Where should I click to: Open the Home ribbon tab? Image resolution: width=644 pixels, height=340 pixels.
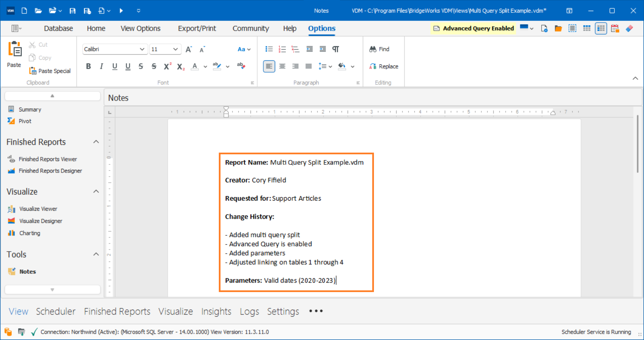point(96,28)
